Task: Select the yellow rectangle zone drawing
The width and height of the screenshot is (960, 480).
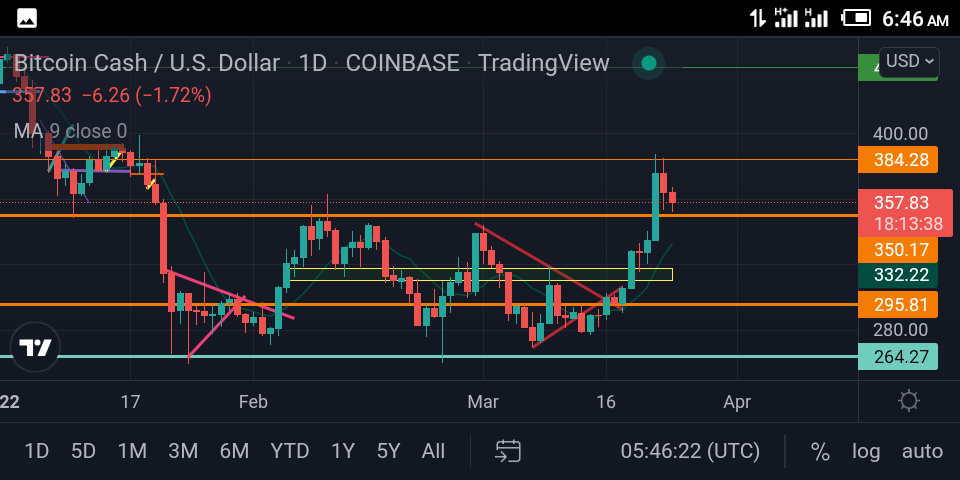Action: pyautogui.click(x=481, y=275)
